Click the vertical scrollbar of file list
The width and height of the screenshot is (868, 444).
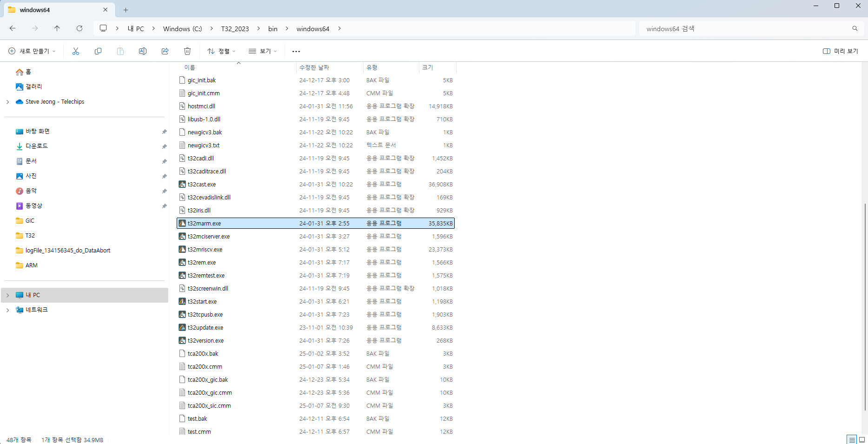coord(865,307)
